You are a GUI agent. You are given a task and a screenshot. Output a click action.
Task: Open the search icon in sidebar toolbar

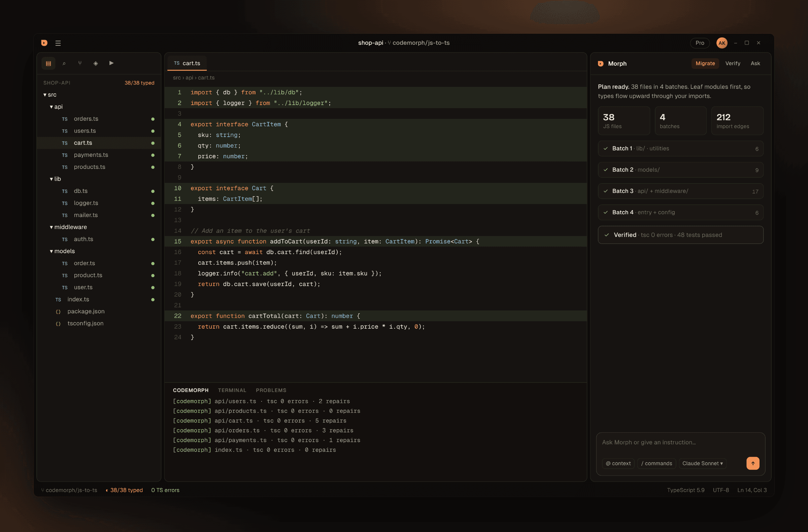pyautogui.click(x=64, y=63)
